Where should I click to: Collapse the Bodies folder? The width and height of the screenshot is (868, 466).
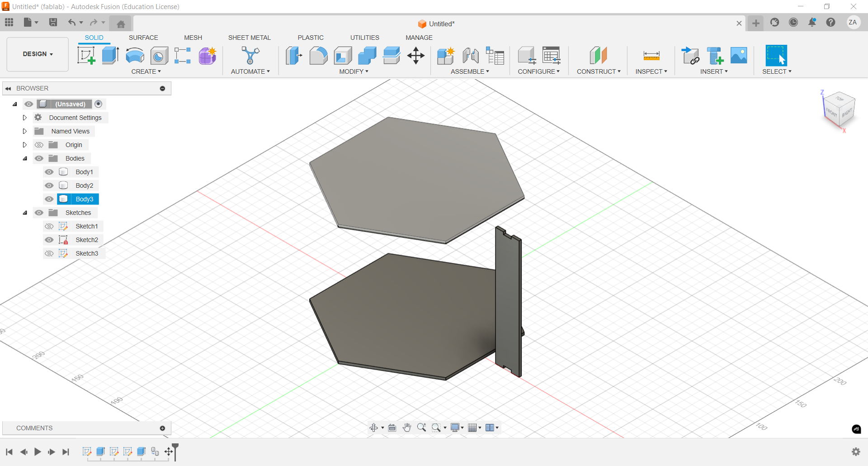pyautogui.click(x=25, y=158)
